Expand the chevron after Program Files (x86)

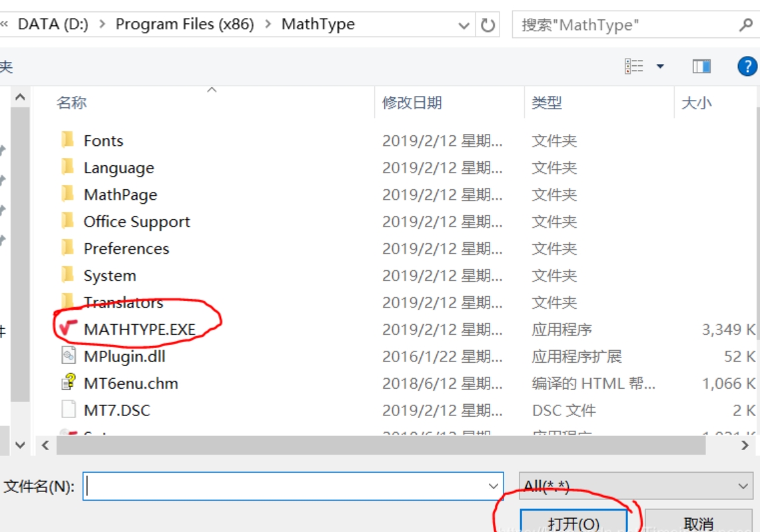click(x=268, y=24)
